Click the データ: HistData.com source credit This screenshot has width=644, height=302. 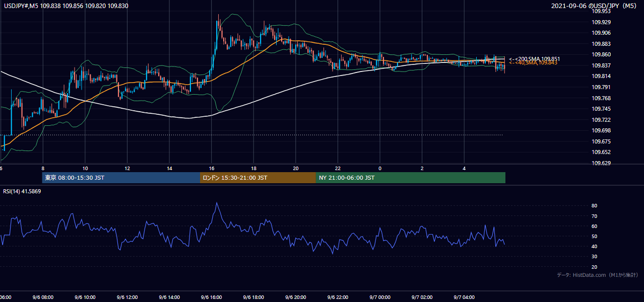597,275
